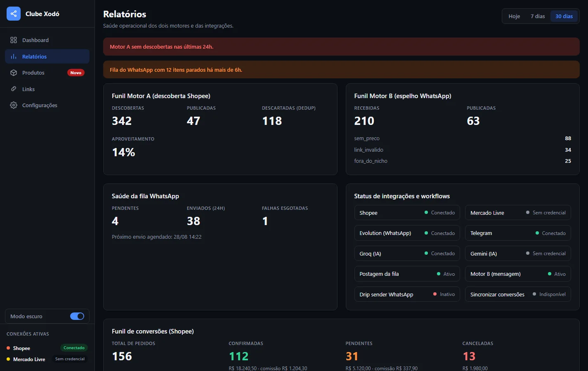Click the Groq (IA) integration card
588x371 pixels.
(407, 254)
